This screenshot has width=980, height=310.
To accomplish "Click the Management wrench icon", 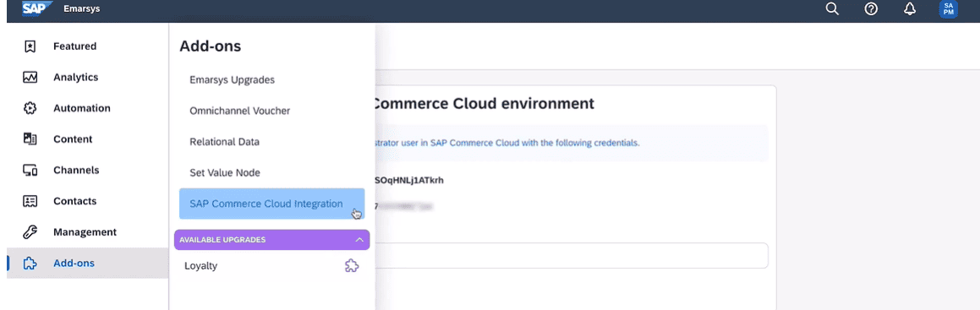I will pos(30,232).
